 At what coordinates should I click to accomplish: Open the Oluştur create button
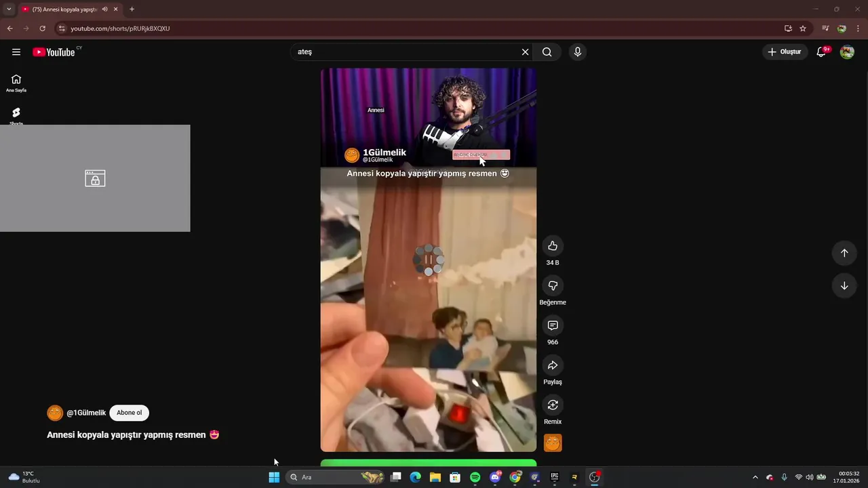[785, 52]
